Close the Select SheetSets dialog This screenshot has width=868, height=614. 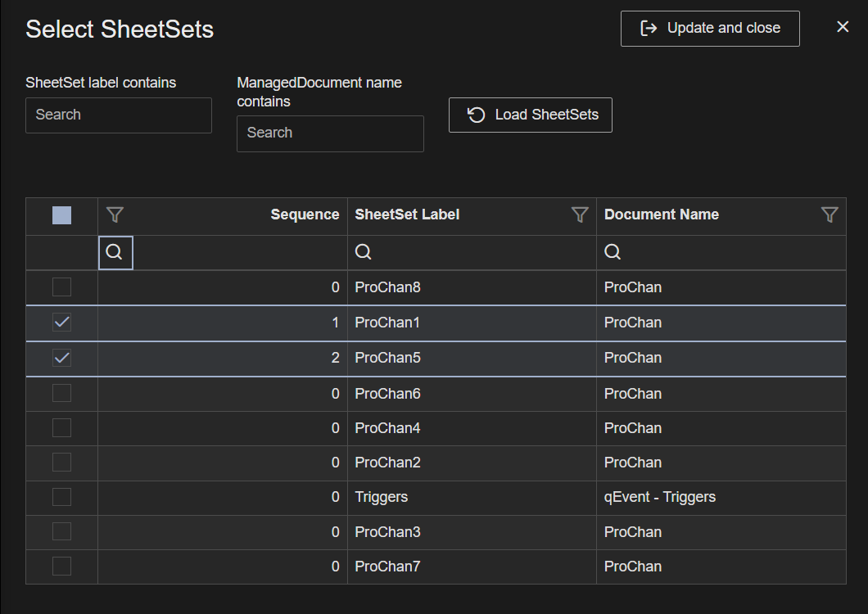(843, 26)
